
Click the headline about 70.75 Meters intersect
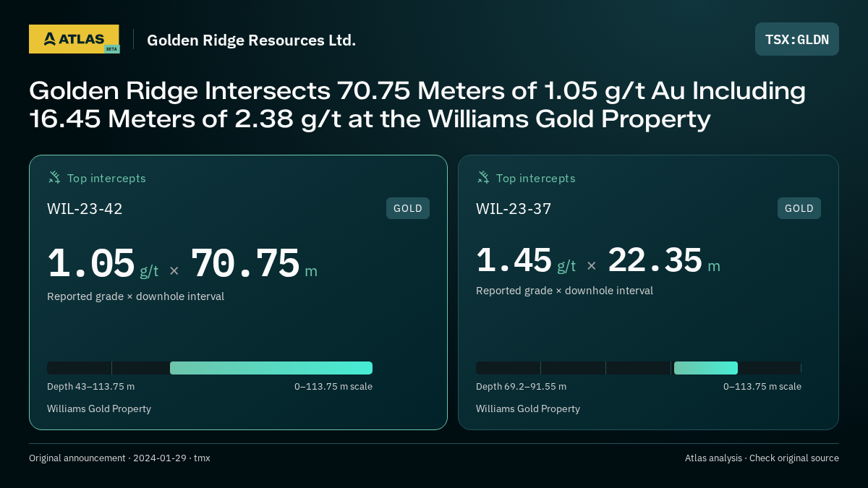(x=417, y=105)
